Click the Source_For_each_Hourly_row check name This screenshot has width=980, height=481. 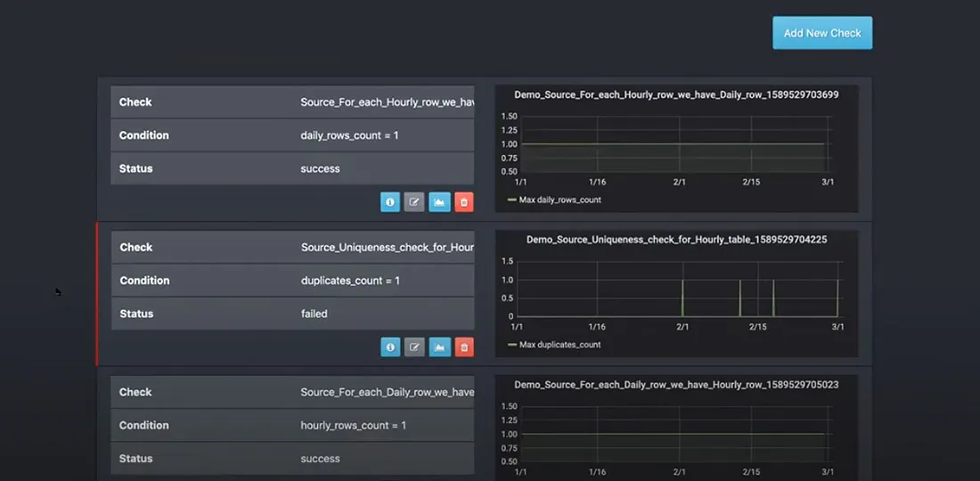click(x=387, y=102)
